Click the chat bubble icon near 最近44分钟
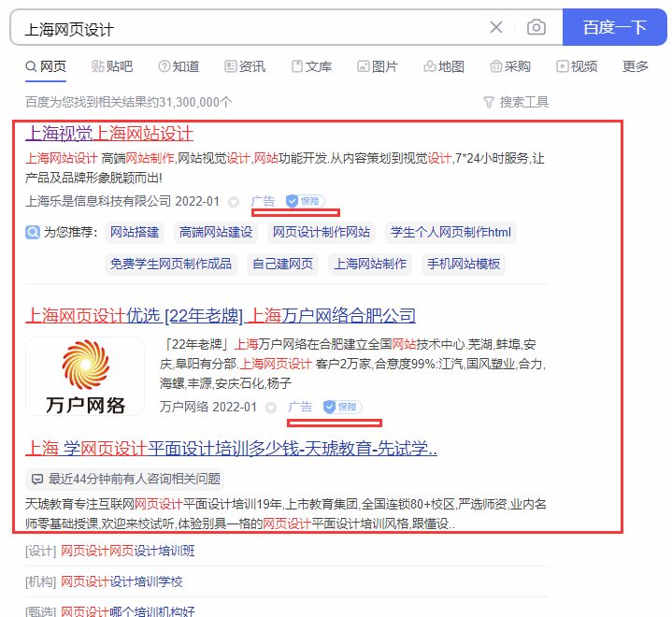Image resolution: width=672 pixels, height=617 pixels. [x=37, y=479]
